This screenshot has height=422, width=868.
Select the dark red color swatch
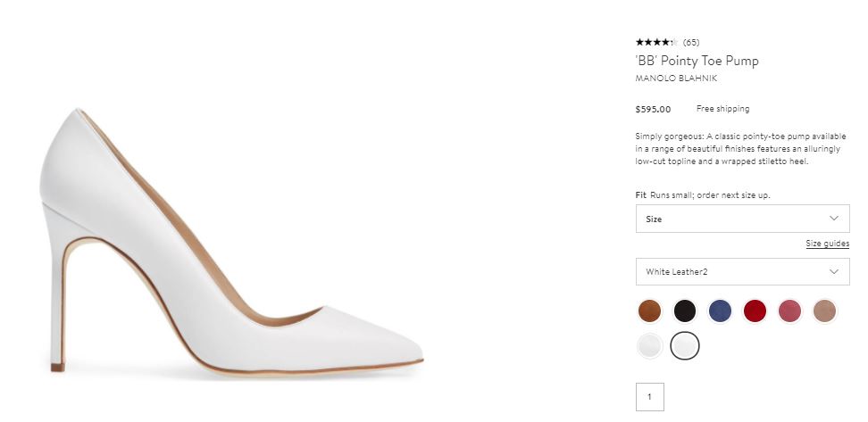(755, 310)
